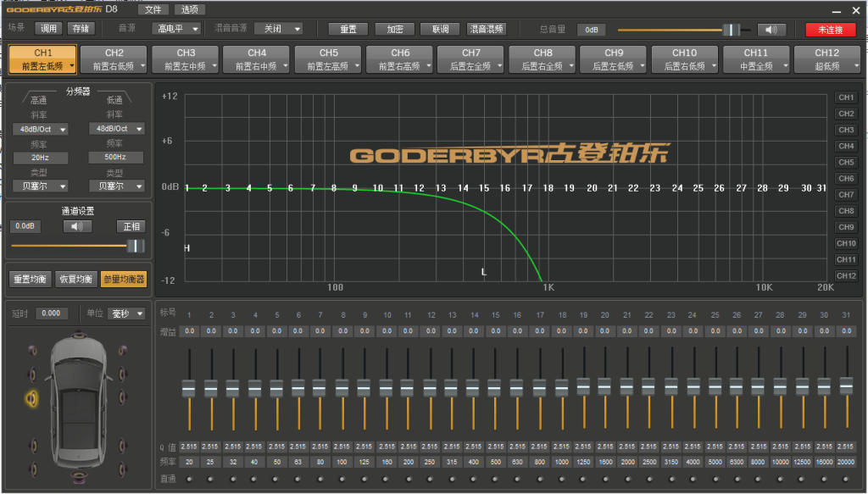Open the delay unit dropdown showing 毫秒
868x494 pixels.
point(126,314)
